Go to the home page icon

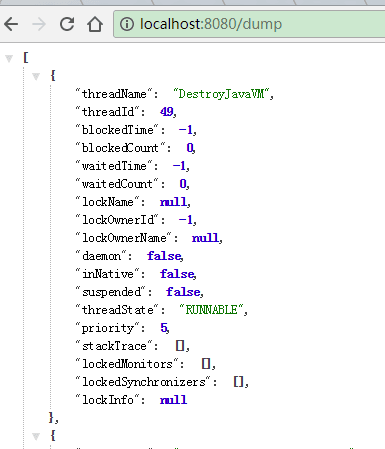tap(95, 24)
